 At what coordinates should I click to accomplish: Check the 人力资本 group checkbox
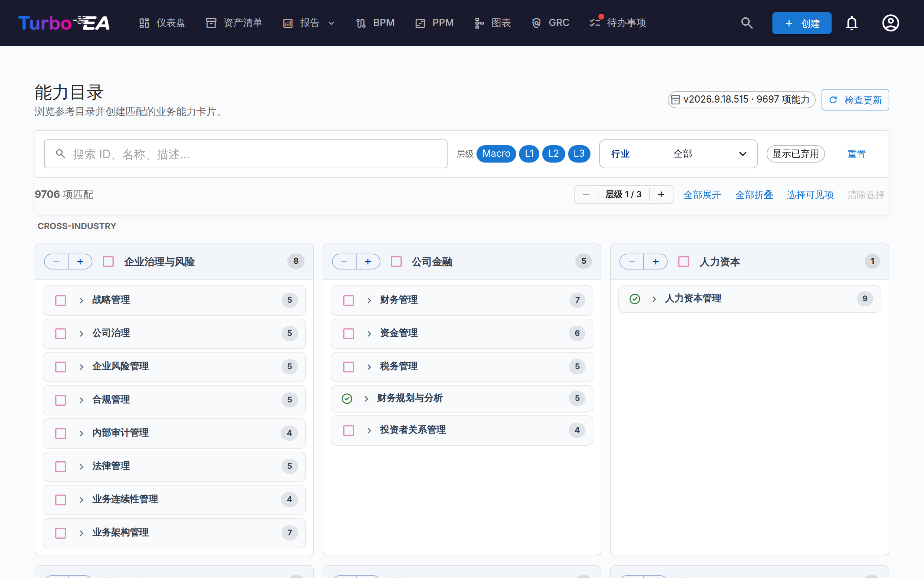(684, 262)
